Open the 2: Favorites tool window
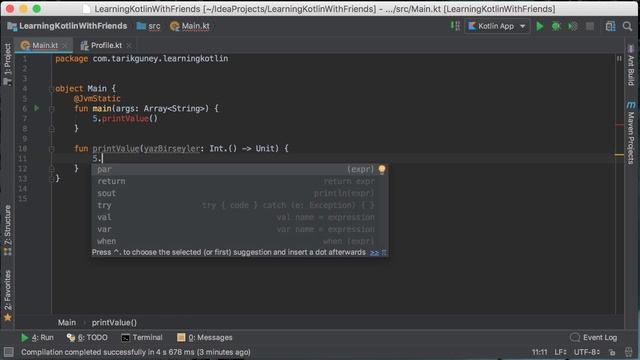This screenshot has height=360, width=640. pos(7,296)
